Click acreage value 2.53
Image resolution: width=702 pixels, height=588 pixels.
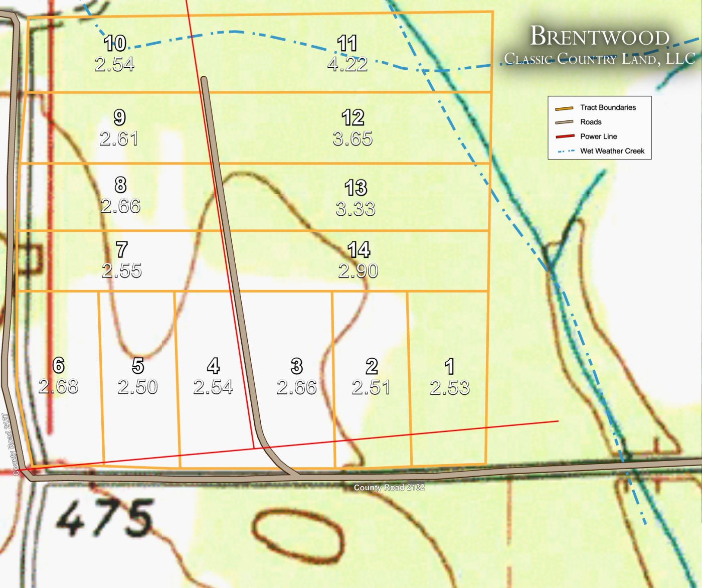click(450, 387)
